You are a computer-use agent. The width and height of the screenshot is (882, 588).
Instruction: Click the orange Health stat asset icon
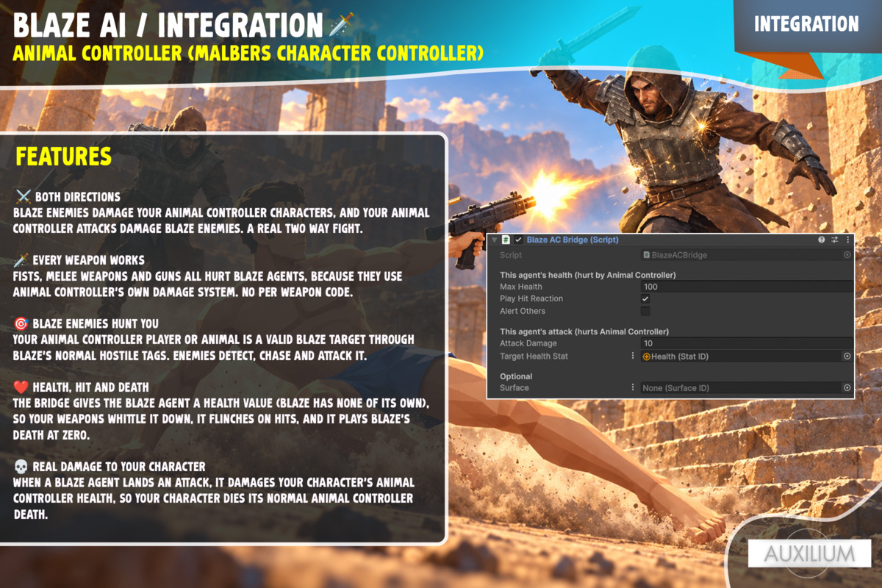(647, 356)
